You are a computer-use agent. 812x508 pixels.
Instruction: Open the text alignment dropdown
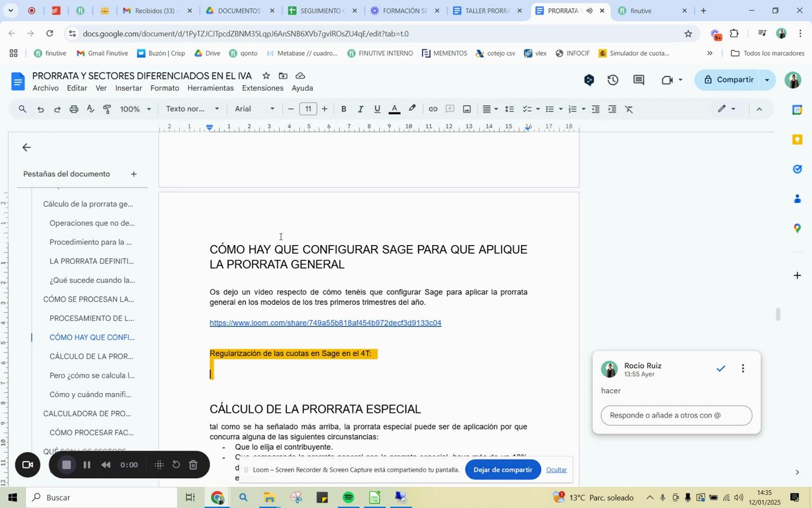pyautogui.click(x=490, y=109)
